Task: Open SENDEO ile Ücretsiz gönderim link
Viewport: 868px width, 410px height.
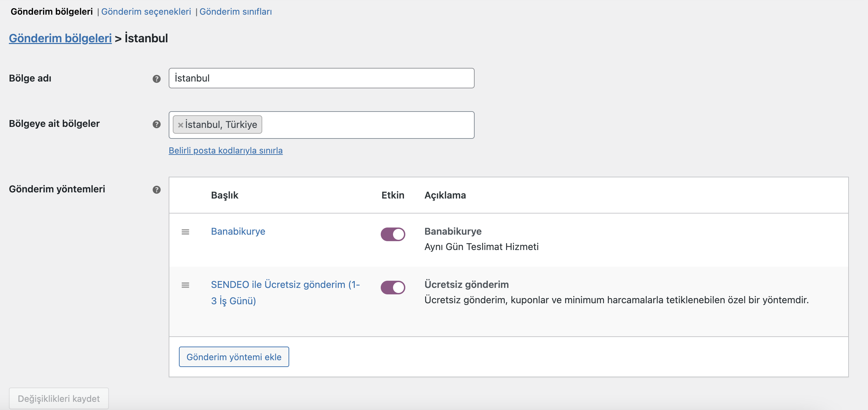Action: click(285, 293)
